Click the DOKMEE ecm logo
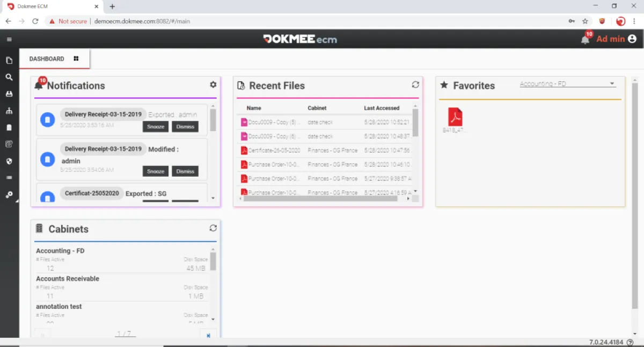The image size is (644, 347). (300, 39)
